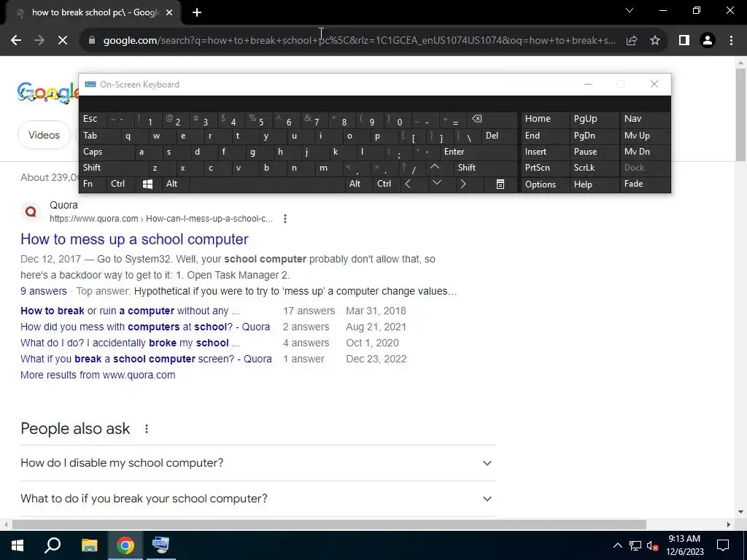Toggle right Alt key on keyboard
Screen dimensions: 747x560
click(x=358, y=184)
